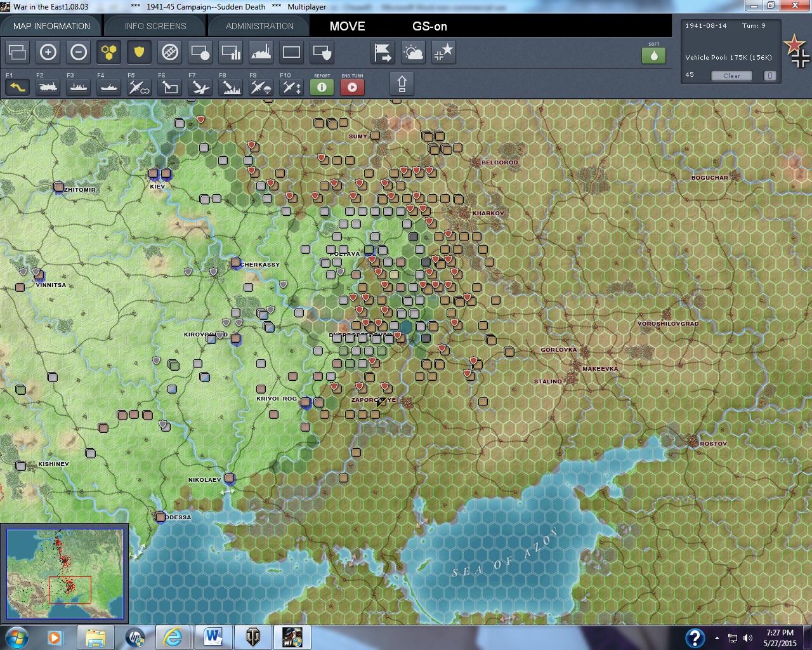This screenshot has width=812, height=650.
Task: Click the GS-on status label
Action: click(429, 27)
